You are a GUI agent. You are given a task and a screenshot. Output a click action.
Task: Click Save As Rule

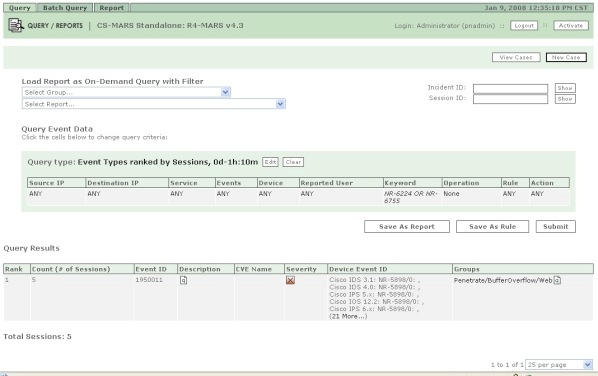tap(492, 227)
